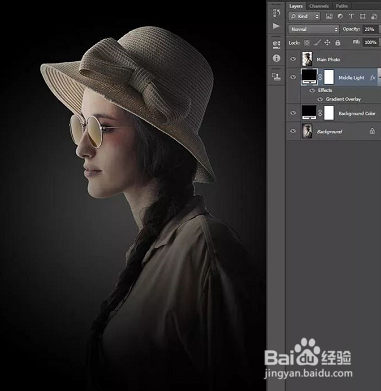Toggle visibility of layer Effects

[x=312, y=90]
